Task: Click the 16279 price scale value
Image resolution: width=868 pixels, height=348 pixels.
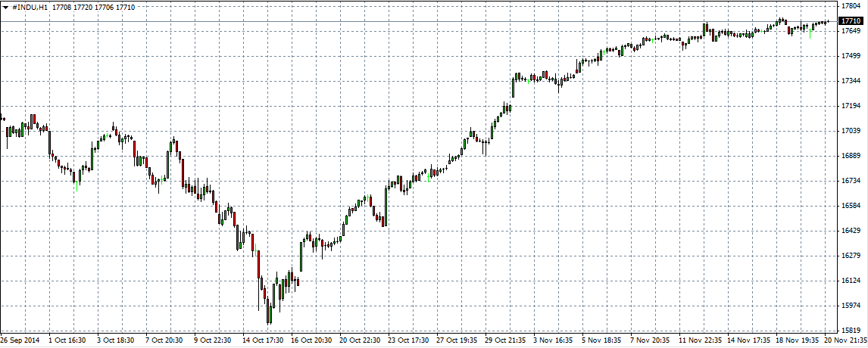Action: pos(851,256)
